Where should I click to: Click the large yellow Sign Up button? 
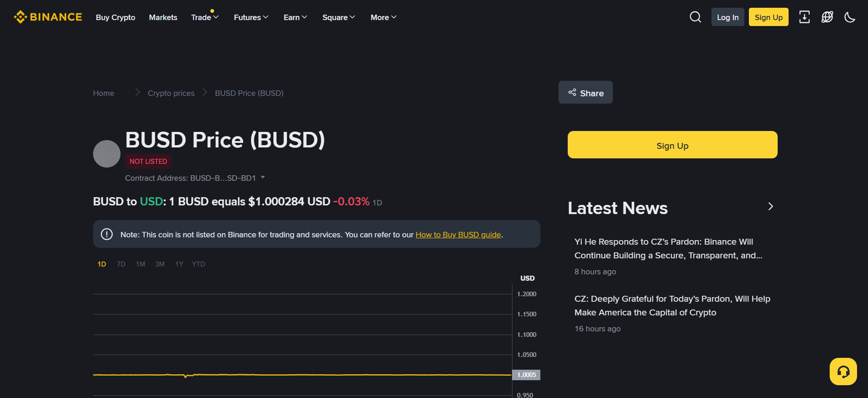(672, 145)
